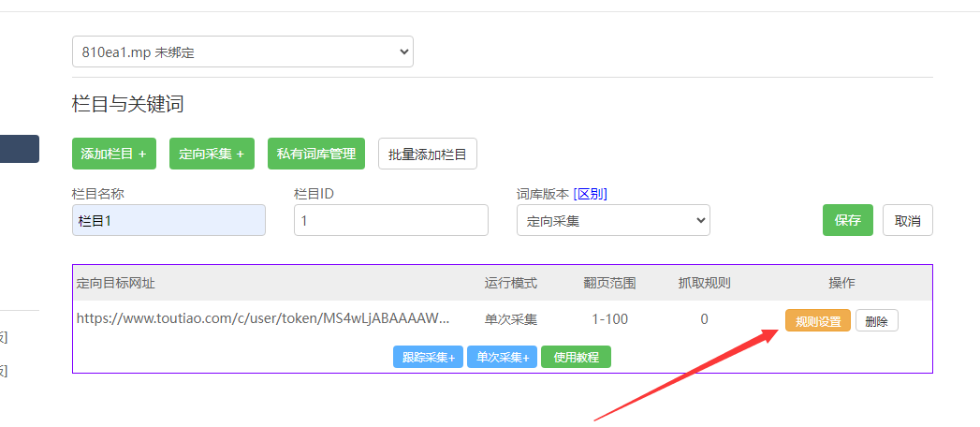Expand the 词库版本 dropdown

click(613, 220)
